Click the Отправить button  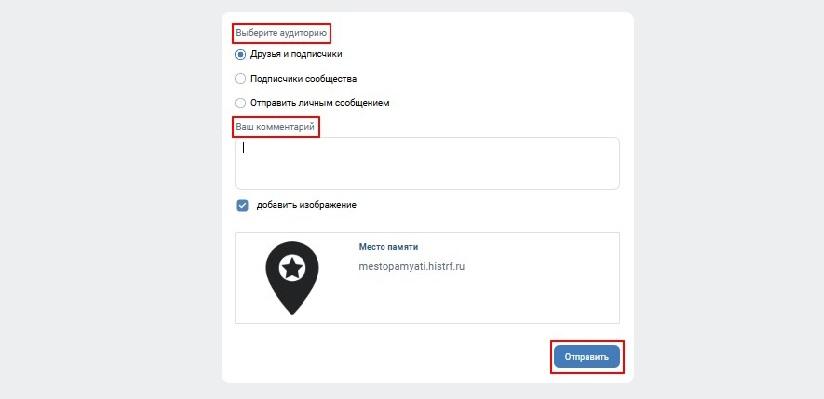coord(586,357)
